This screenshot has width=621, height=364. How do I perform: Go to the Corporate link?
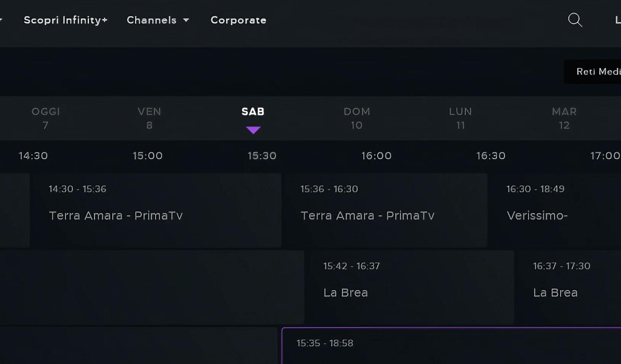coord(238,20)
